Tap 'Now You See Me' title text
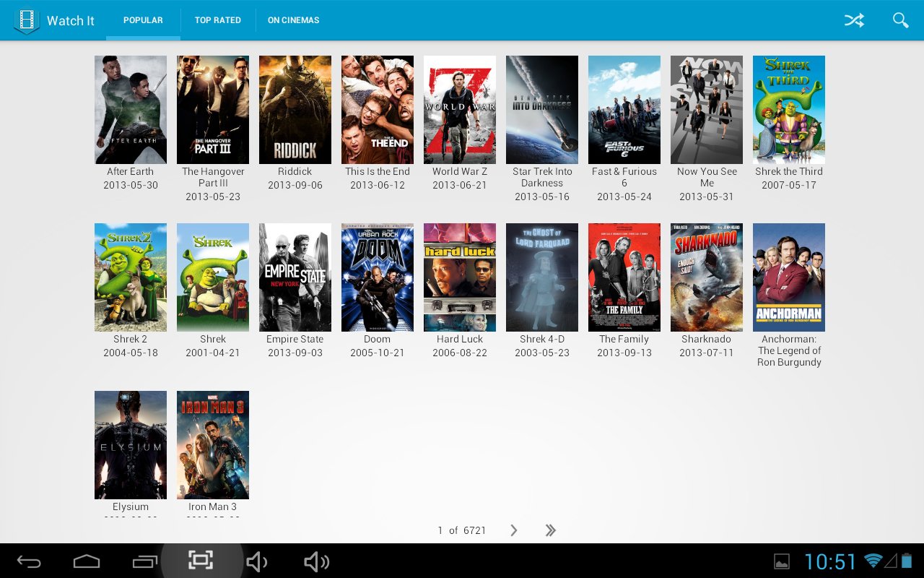Image resolution: width=924 pixels, height=578 pixels. click(x=707, y=177)
